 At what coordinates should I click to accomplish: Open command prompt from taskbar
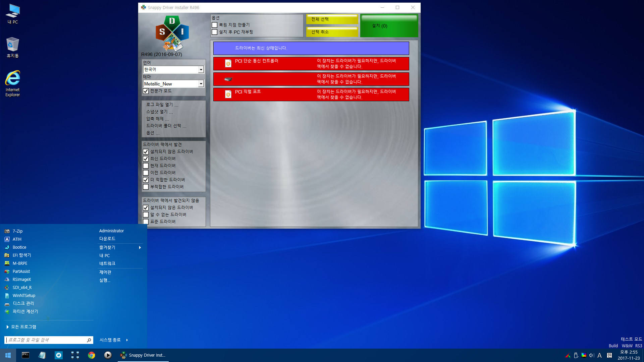25,355
